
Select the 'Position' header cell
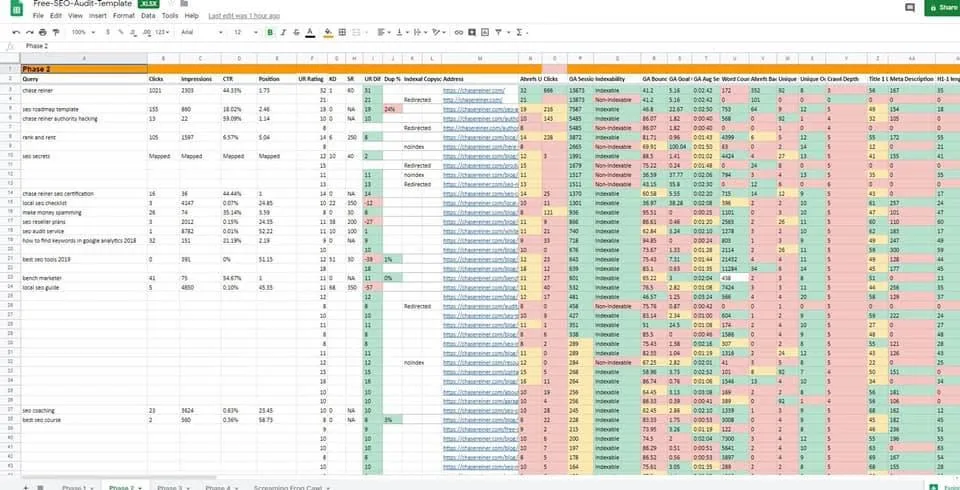277,79
